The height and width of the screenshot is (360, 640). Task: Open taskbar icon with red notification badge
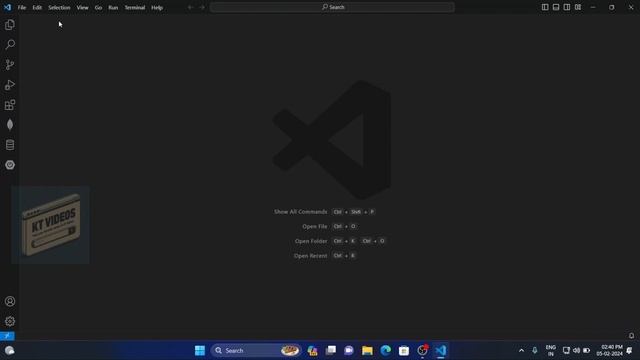click(422, 350)
